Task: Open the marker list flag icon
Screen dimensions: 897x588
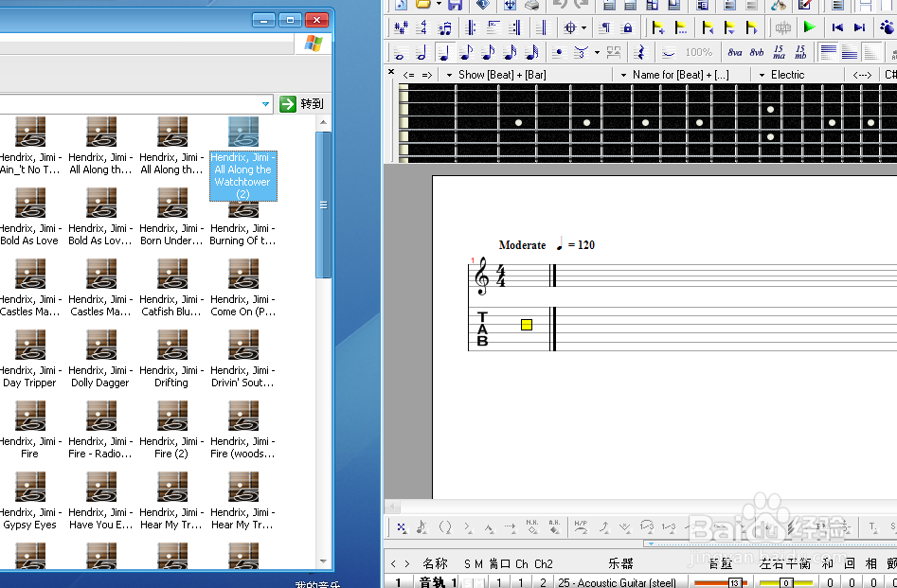Action: [680, 27]
